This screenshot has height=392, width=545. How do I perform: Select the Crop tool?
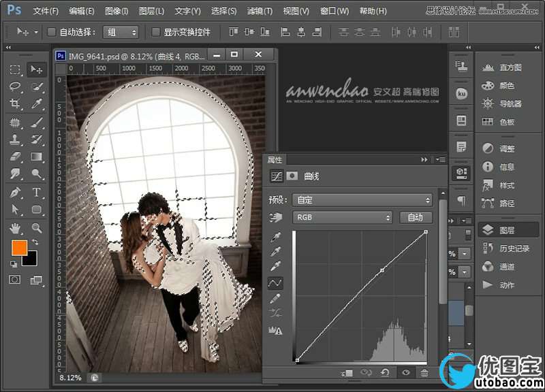pos(15,104)
